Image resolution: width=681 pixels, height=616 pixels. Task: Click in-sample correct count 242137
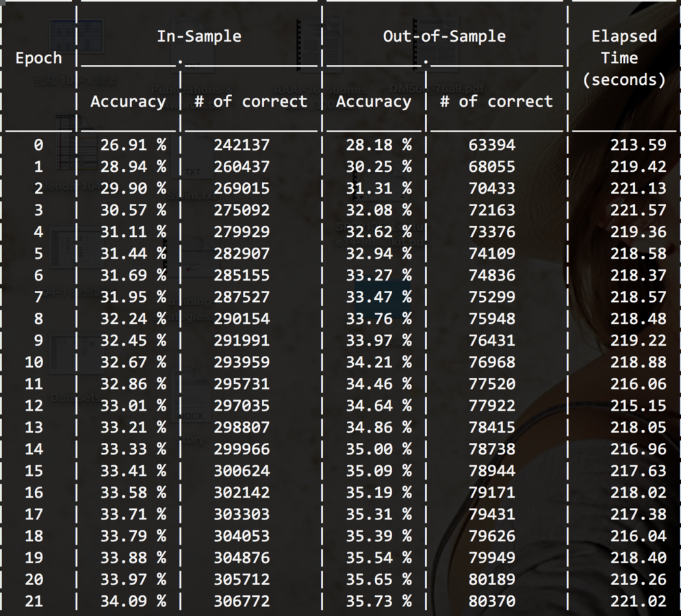(x=242, y=145)
